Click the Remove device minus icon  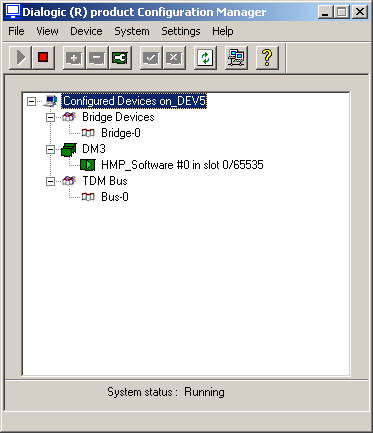coord(97,58)
